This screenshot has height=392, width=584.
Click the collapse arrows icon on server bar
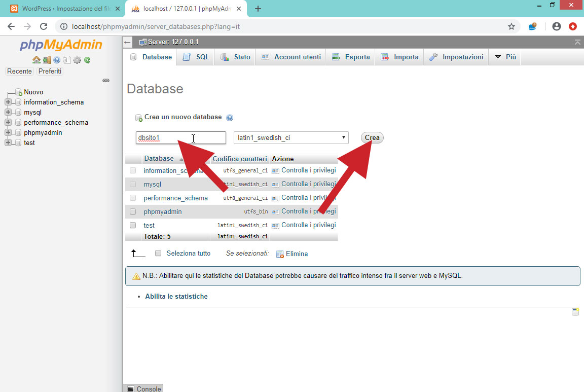point(577,42)
